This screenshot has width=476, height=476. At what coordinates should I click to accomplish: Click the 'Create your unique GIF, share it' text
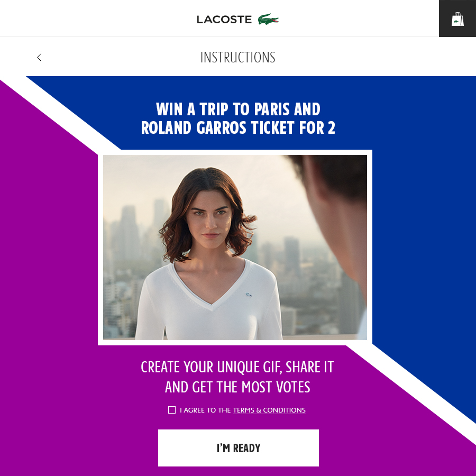237,367
